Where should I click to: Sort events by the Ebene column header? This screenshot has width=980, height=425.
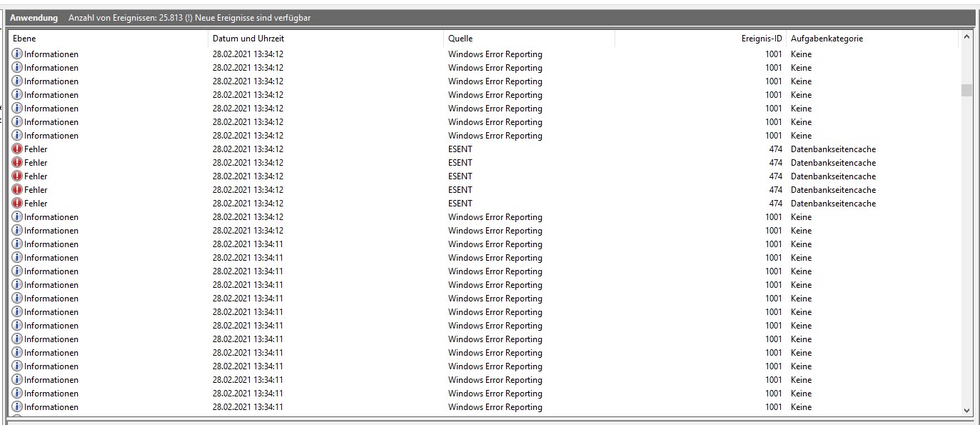(x=25, y=38)
